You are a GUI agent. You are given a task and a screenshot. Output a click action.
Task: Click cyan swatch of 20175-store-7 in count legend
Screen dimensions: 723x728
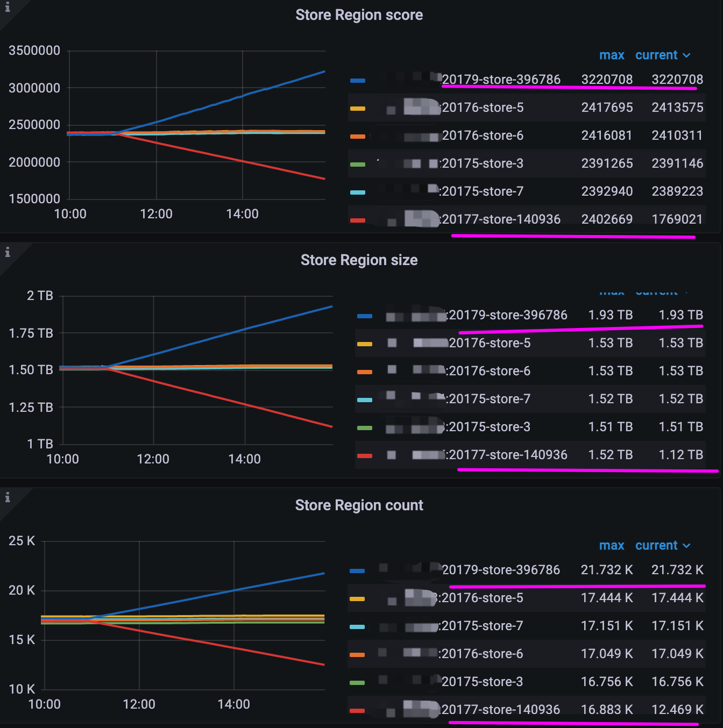coord(357,627)
